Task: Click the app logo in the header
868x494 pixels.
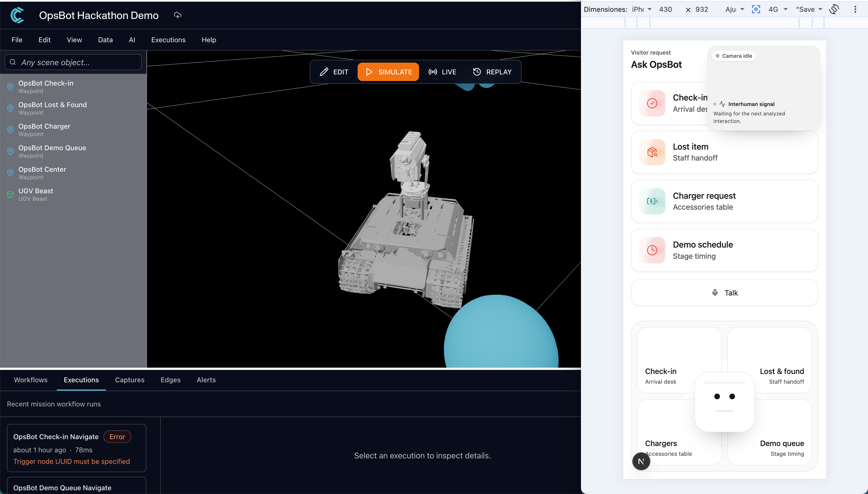Action: 17,15
